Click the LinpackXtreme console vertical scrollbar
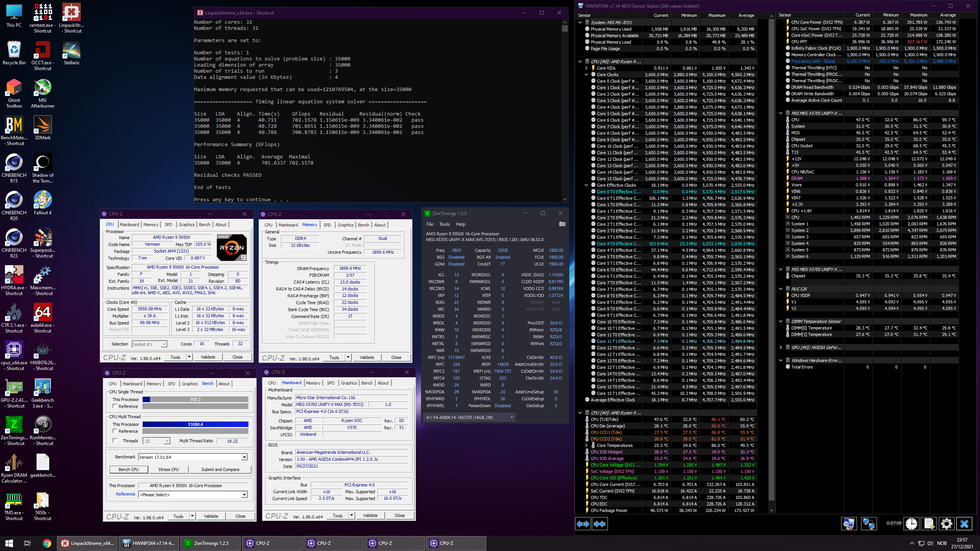 click(x=565, y=110)
